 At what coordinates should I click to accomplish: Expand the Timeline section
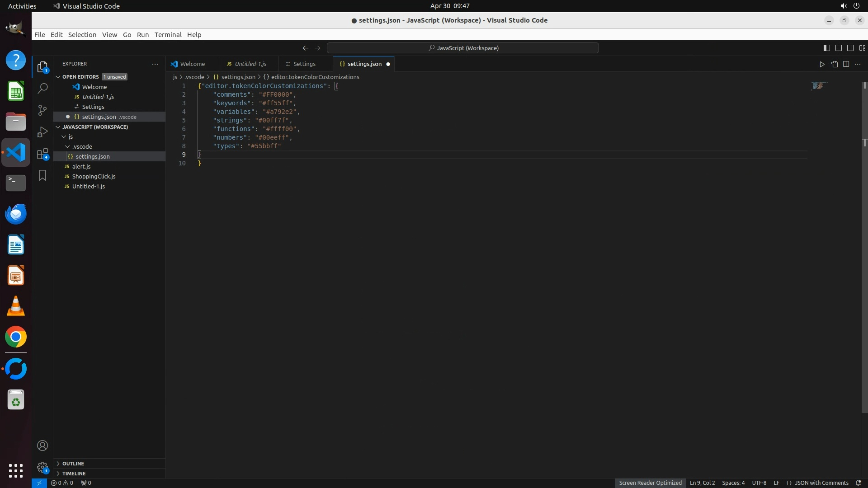tap(74, 474)
